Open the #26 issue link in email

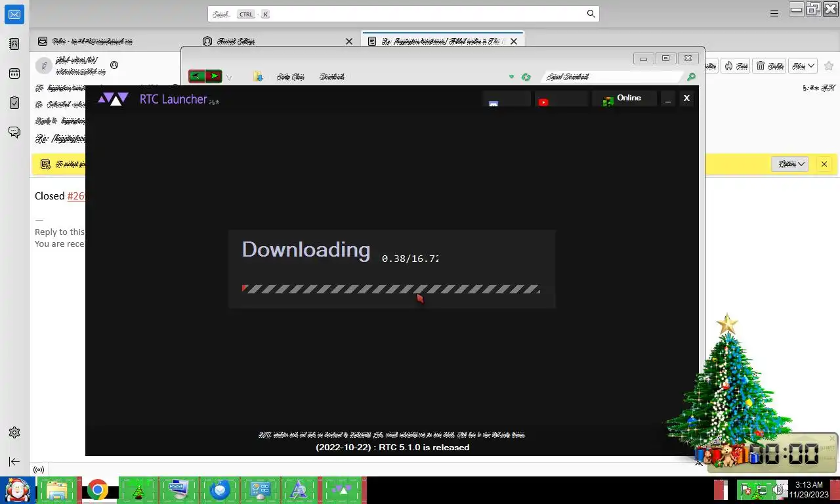76,196
